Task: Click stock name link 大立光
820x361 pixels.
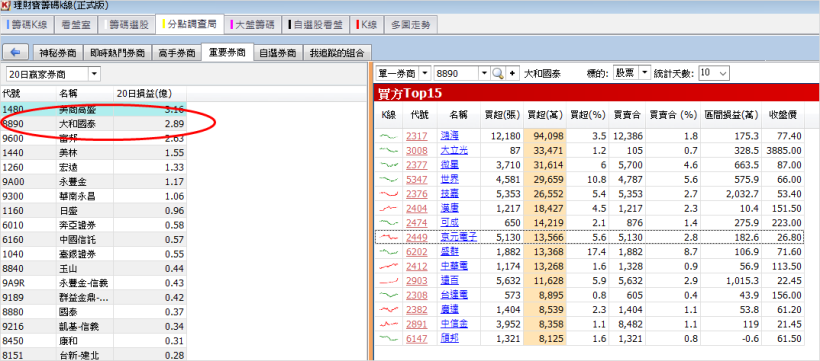Action: click(454, 151)
